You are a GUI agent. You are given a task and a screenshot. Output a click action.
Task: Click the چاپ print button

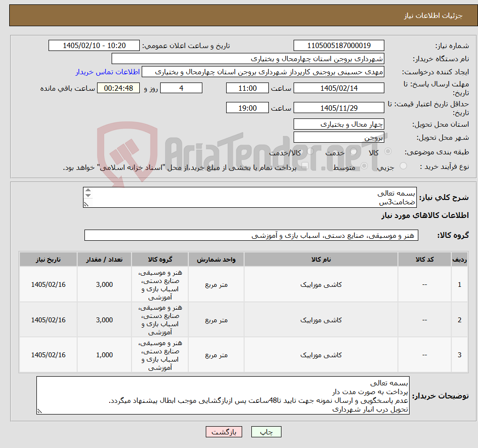pos(266,432)
